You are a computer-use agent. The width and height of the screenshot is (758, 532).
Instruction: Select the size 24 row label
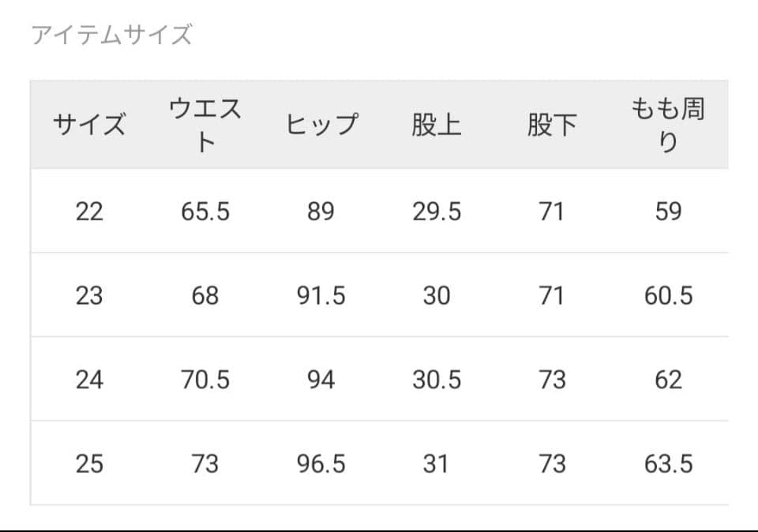89,380
